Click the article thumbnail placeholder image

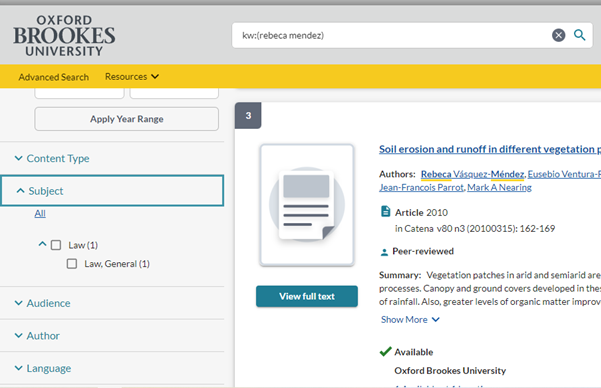pyautogui.click(x=307, y=205)
